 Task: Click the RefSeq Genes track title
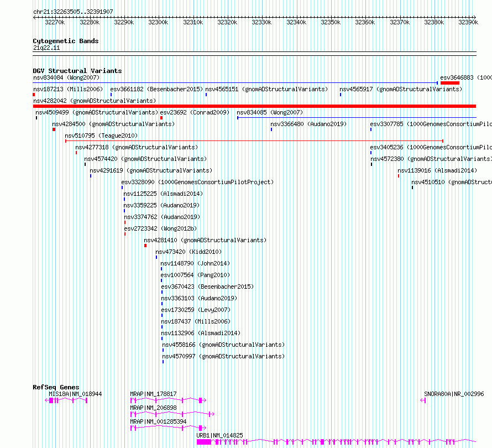pyautogui.click(x=56, y=387)
